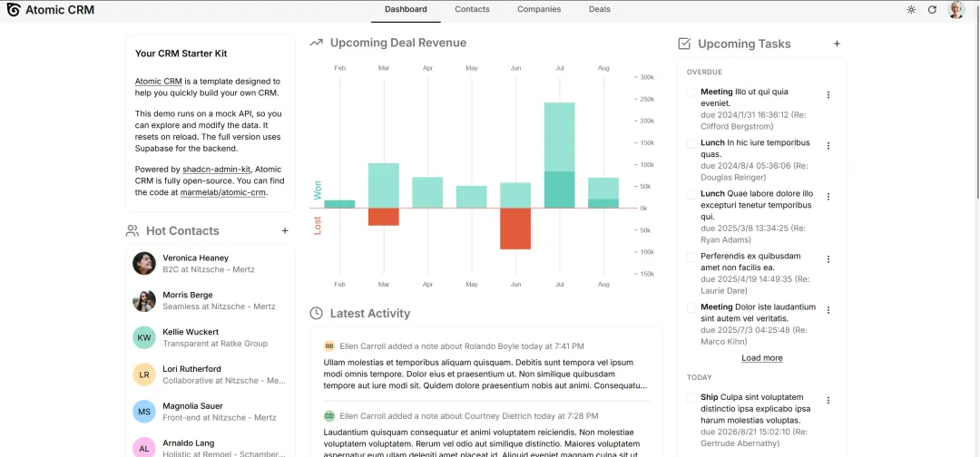Viewport: 980px width, 457px height.
Task: Open options menu for Ryan Adams lunch task
Action: pos(828,197)
